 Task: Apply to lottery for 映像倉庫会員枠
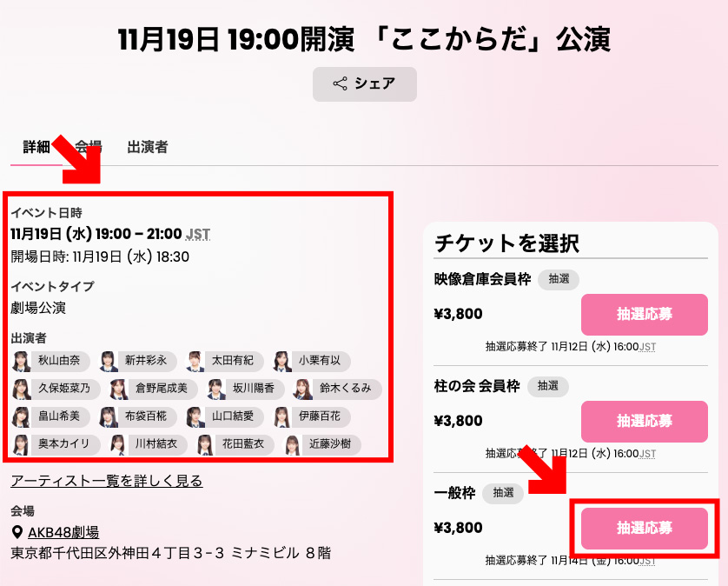[x=645, y=314]
